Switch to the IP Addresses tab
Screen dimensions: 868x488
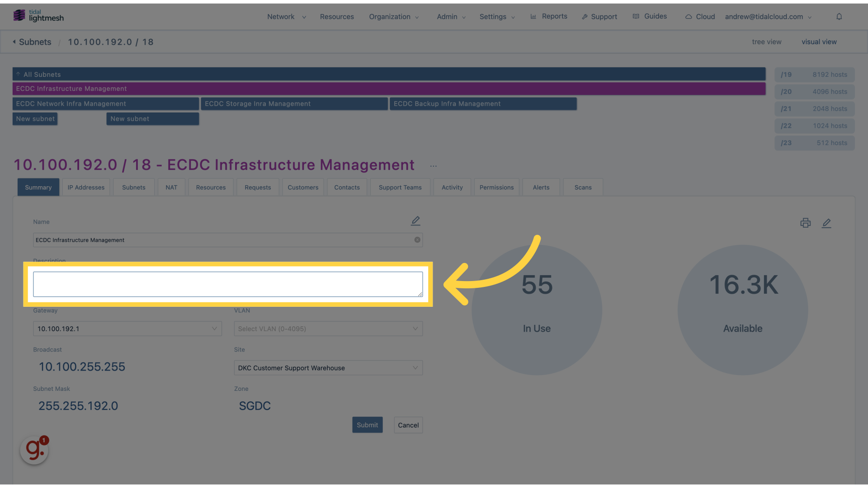click(86, 188)
